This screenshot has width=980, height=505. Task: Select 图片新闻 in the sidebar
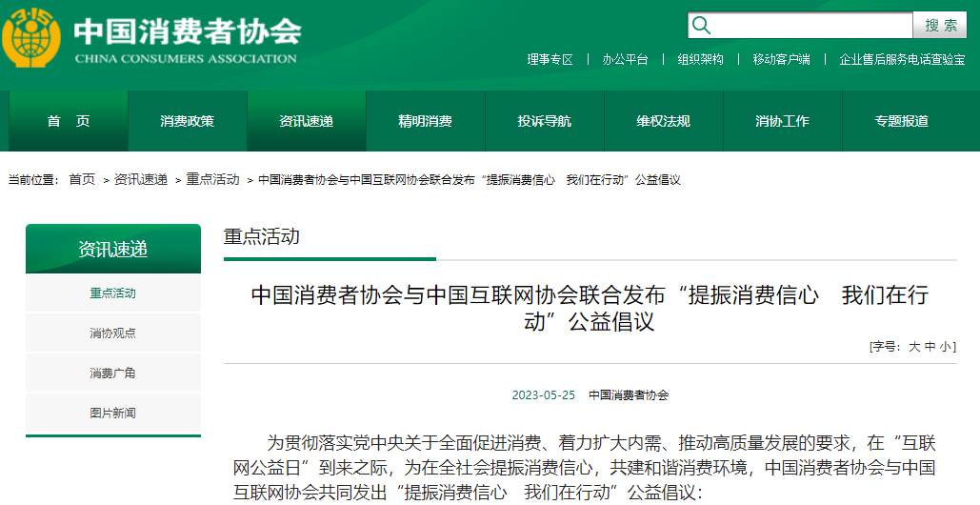click(x=113, y=414)
